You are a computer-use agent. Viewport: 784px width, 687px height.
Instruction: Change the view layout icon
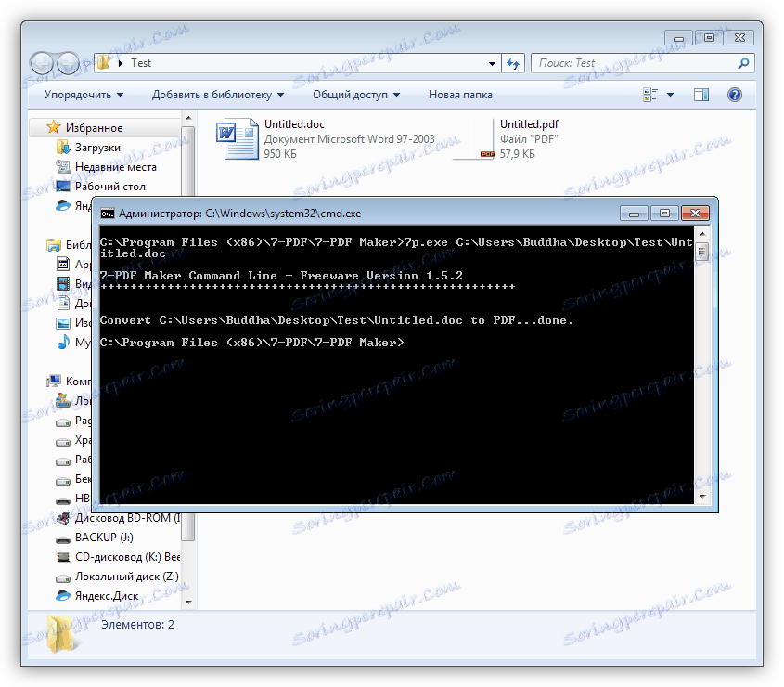pyautogui.click(x=650, y=95)
